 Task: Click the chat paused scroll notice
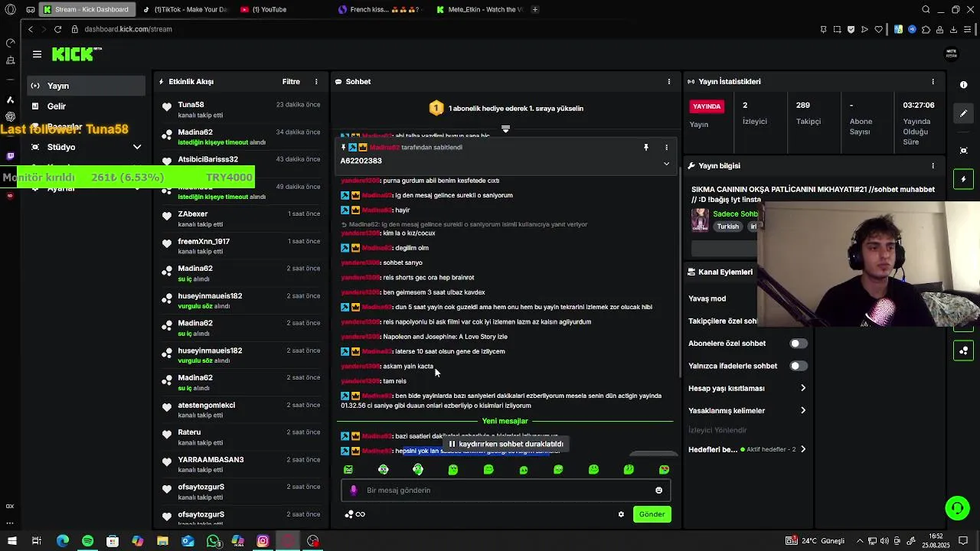pyautogui.click(x=505, y=444)
